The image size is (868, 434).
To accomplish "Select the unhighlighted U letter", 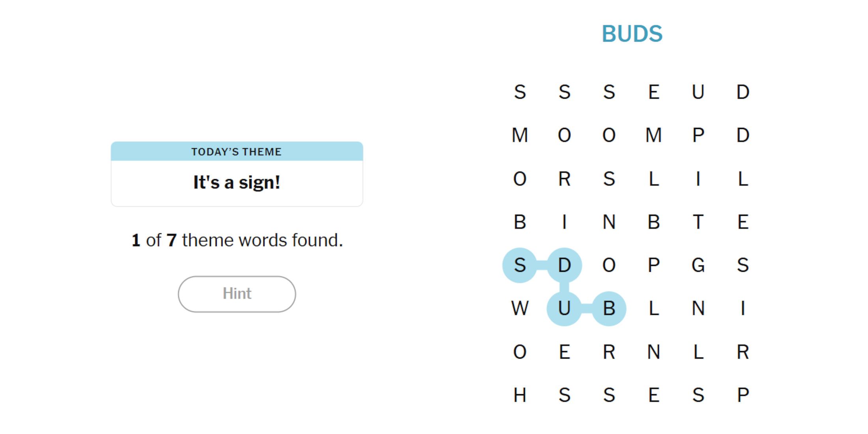I will pyautogui.click(x=698, y=92).
